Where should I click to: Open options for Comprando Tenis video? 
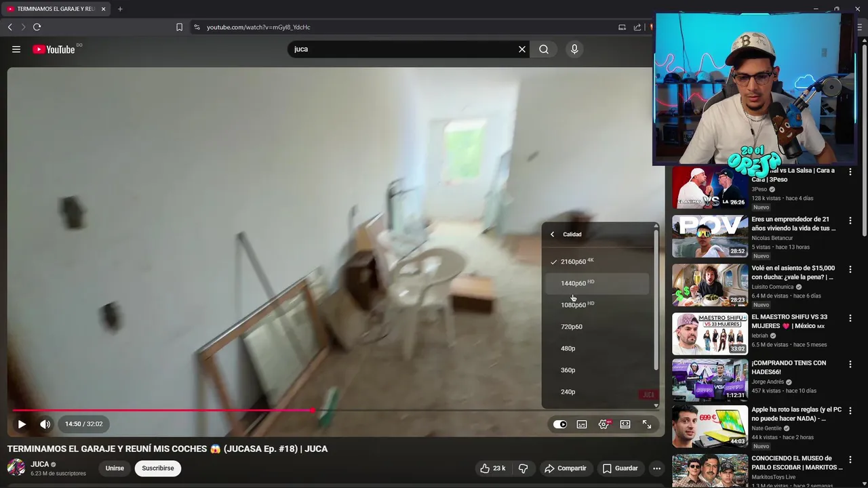coord(850,365)
